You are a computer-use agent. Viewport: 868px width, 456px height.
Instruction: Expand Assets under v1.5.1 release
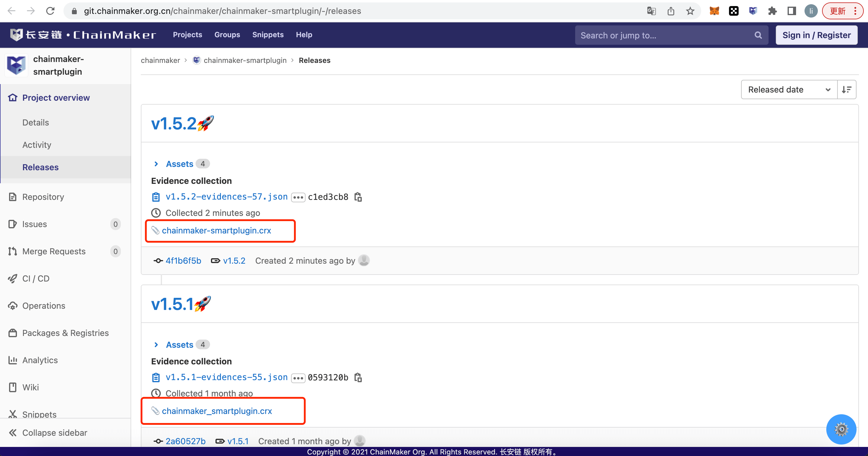(x=179, y=344)
